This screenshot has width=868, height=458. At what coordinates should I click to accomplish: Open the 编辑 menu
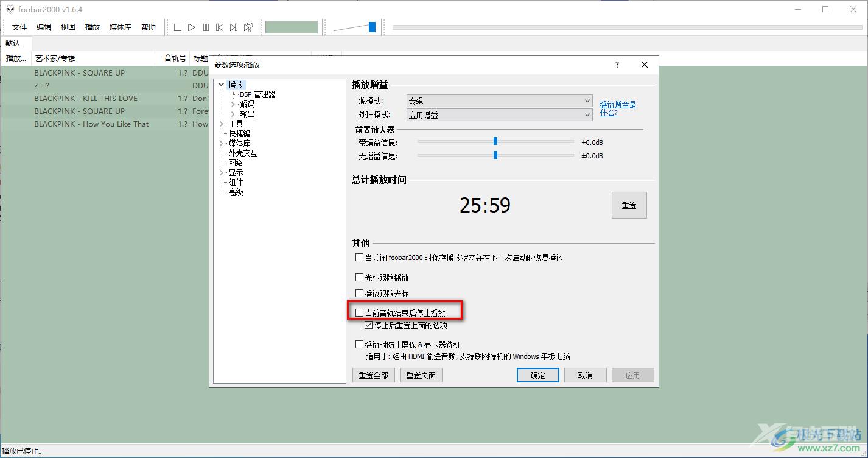44,27
